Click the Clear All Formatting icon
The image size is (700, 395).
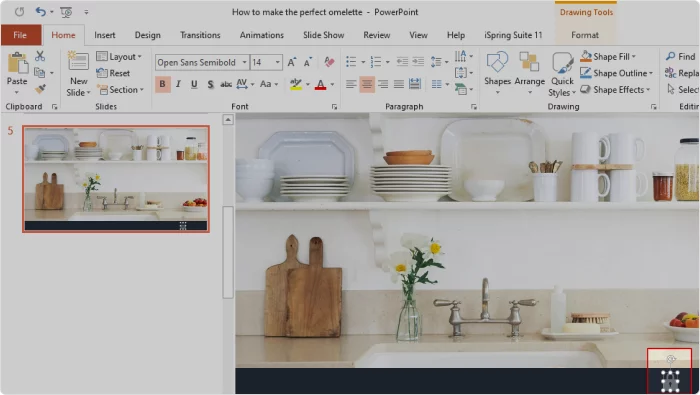[x=329, y=62]
